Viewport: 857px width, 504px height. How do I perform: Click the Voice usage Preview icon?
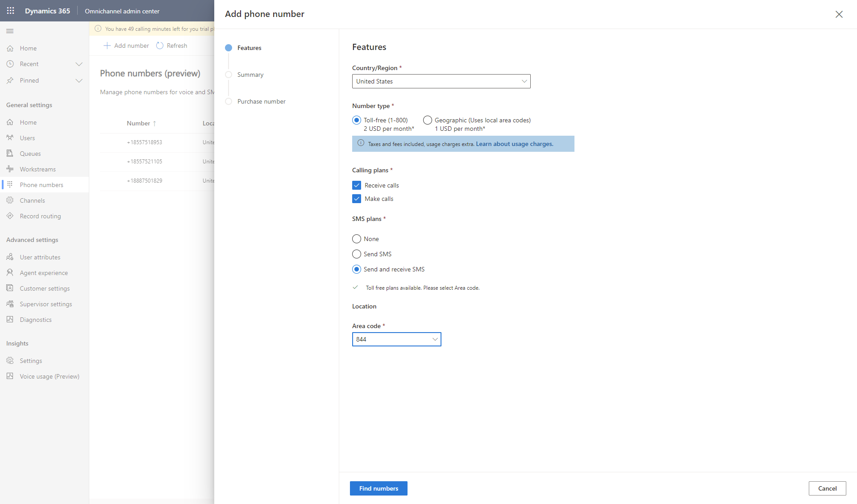pos(10,377)
